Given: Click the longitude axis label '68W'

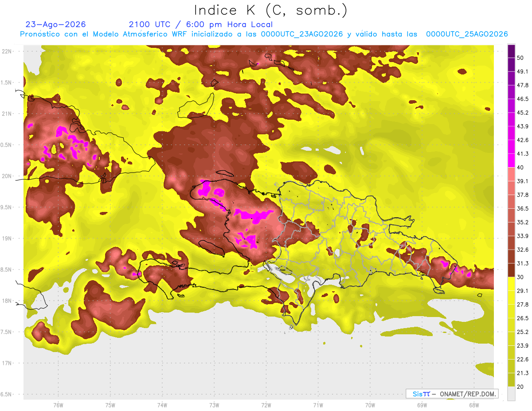Looking at the screenshot, I should coord(473,405).
